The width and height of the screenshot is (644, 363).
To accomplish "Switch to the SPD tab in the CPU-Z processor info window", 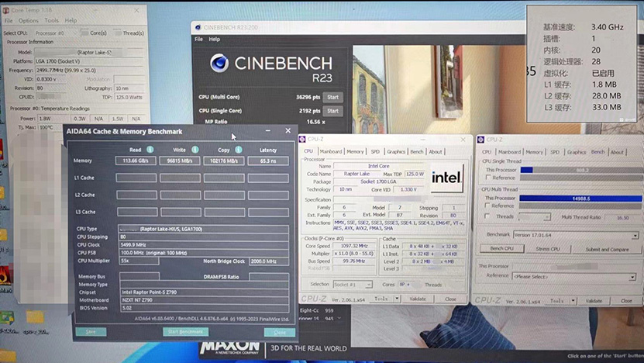I will point(375,152).
